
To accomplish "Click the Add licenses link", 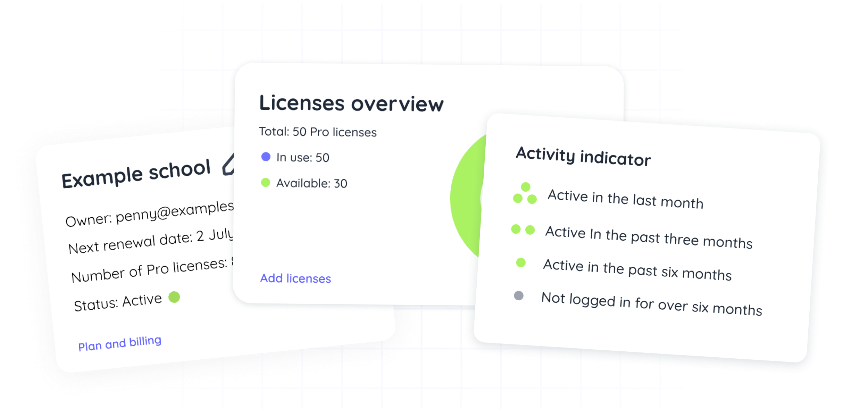I will coord(295,278).
